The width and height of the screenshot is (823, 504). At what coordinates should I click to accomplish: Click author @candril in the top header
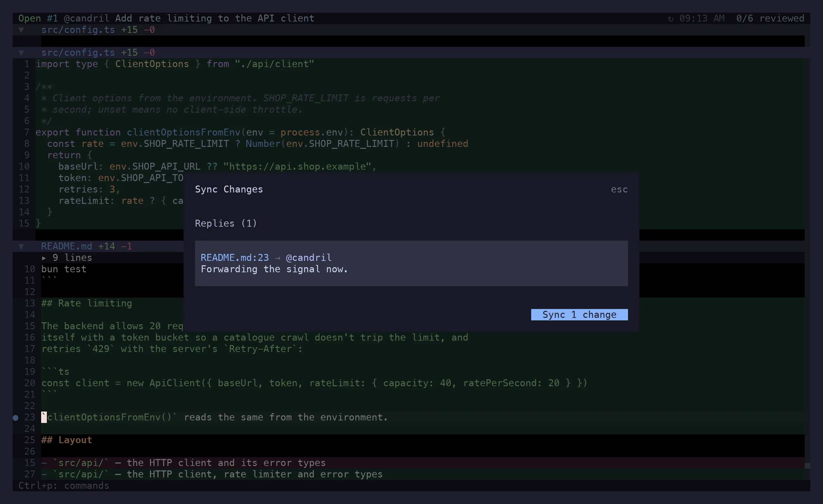tap(86, 18)
